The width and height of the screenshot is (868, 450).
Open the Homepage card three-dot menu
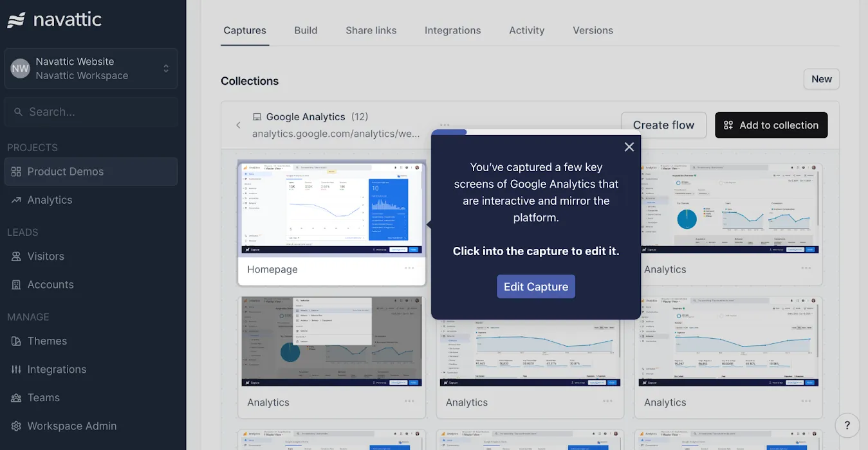(409, 268)
